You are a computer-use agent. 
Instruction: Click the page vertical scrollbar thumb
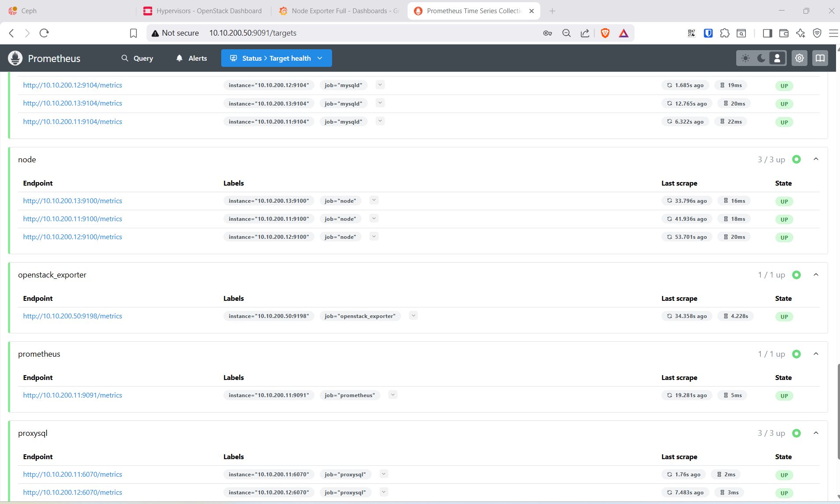click(x=838, y=411)
